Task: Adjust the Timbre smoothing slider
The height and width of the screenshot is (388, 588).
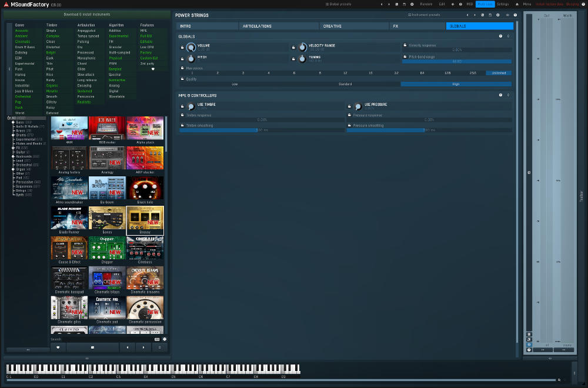Action: (262, 130)
